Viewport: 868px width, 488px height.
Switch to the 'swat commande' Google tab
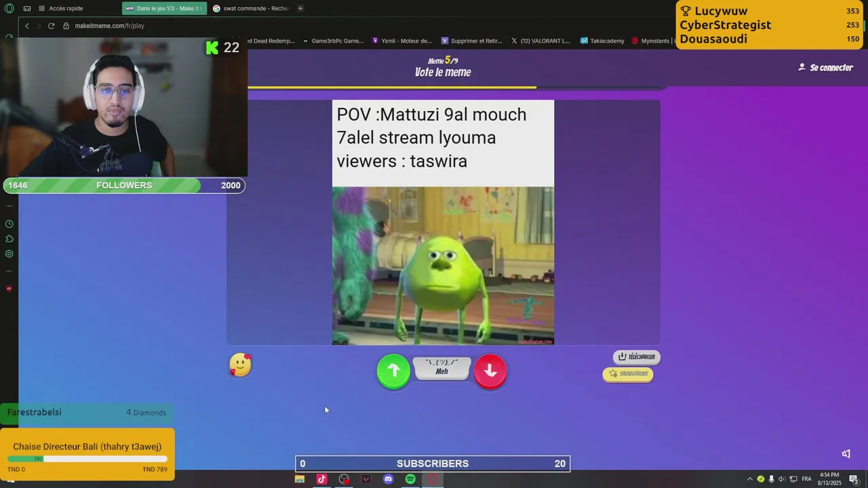[251, 8]
